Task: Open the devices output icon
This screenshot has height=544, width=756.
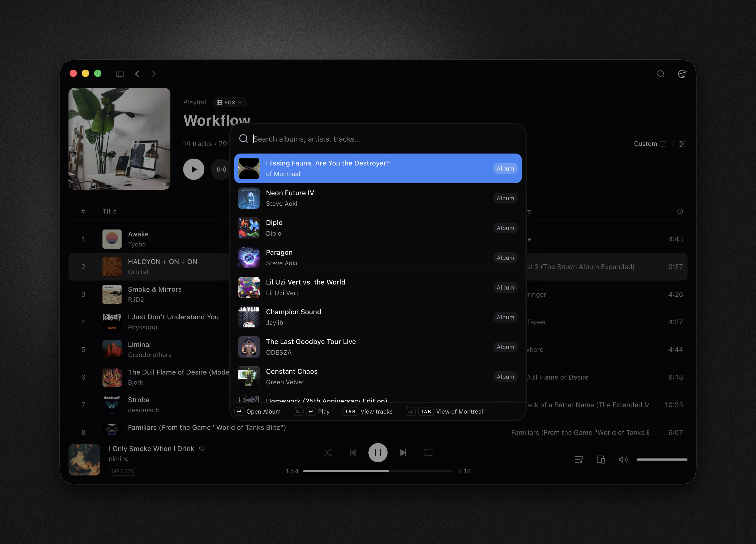Action: [601, 460]
